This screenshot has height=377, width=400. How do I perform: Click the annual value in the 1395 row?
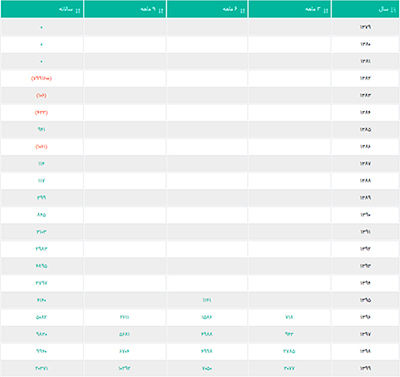click(41, 300)
